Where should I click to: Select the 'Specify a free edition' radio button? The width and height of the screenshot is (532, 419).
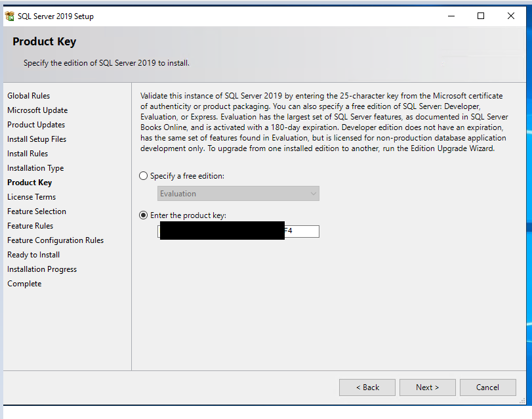[143, 176]
